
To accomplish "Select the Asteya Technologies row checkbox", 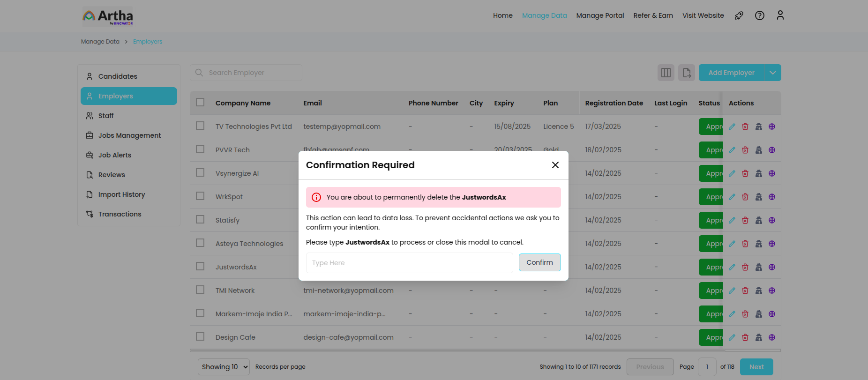I will coord(200,243).
